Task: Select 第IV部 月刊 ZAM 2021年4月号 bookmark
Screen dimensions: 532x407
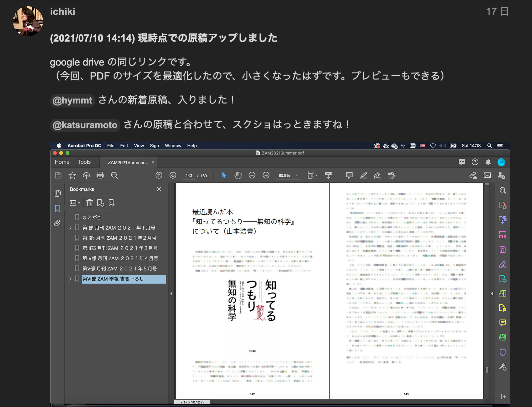Action: (x=120, y=258)
